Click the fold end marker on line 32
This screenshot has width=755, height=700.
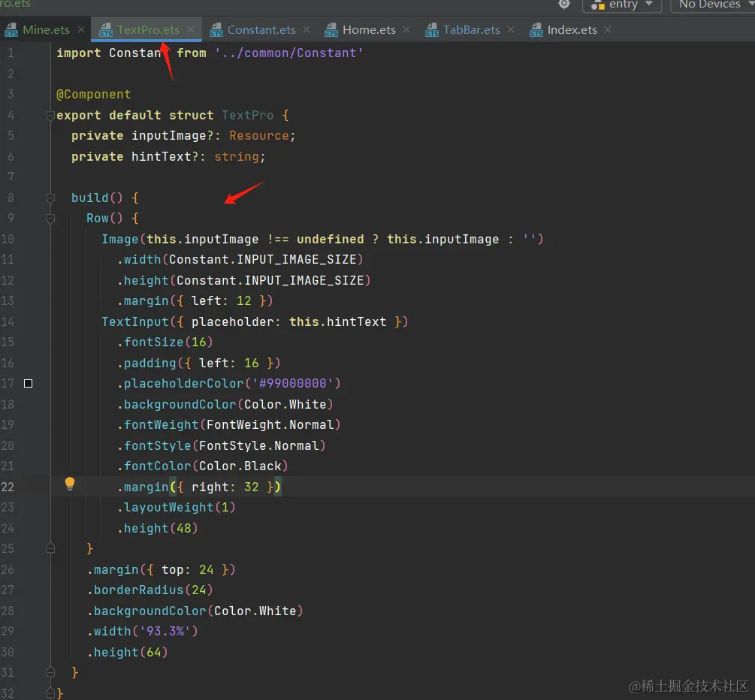click(x=50, y=692)
